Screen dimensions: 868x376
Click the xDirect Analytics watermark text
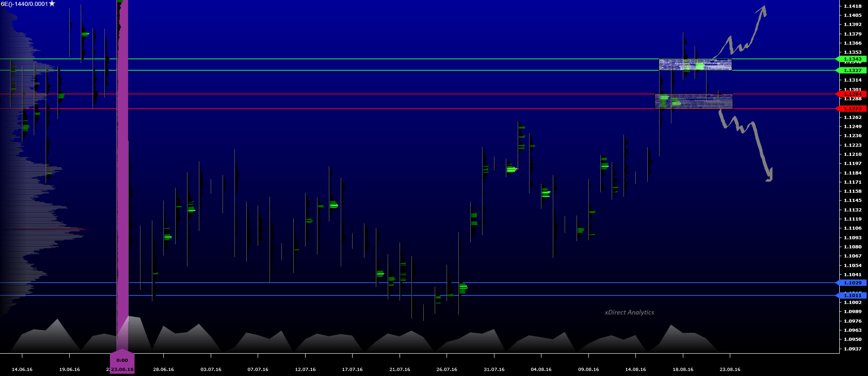click(x=629, y=313)
